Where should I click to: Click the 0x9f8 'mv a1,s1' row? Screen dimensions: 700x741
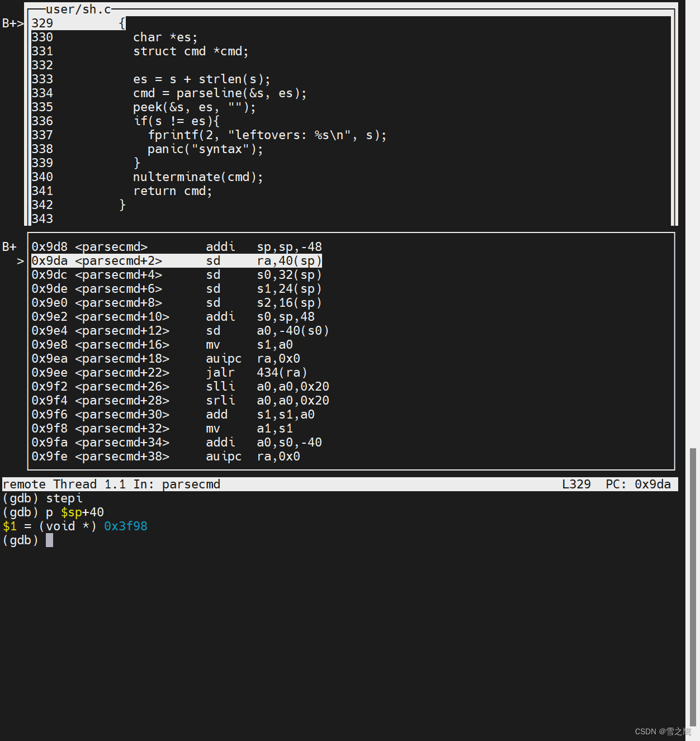[162, 429]
